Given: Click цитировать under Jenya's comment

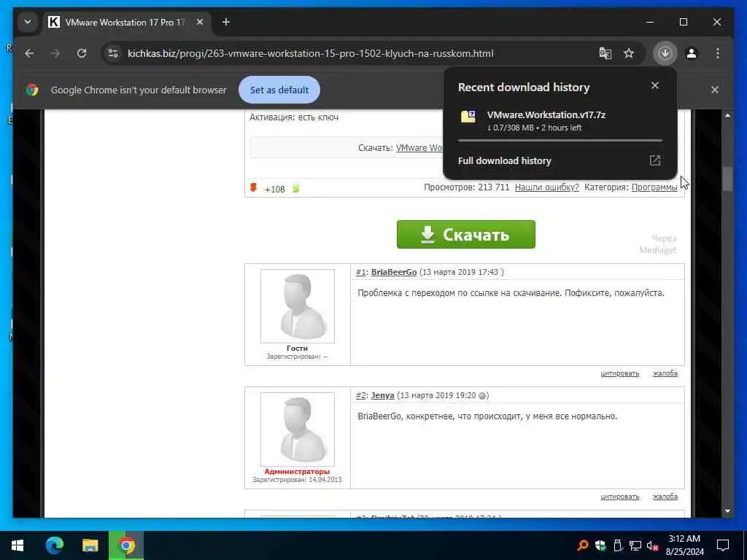Looking at the screenshot, I should pos(620,497).
